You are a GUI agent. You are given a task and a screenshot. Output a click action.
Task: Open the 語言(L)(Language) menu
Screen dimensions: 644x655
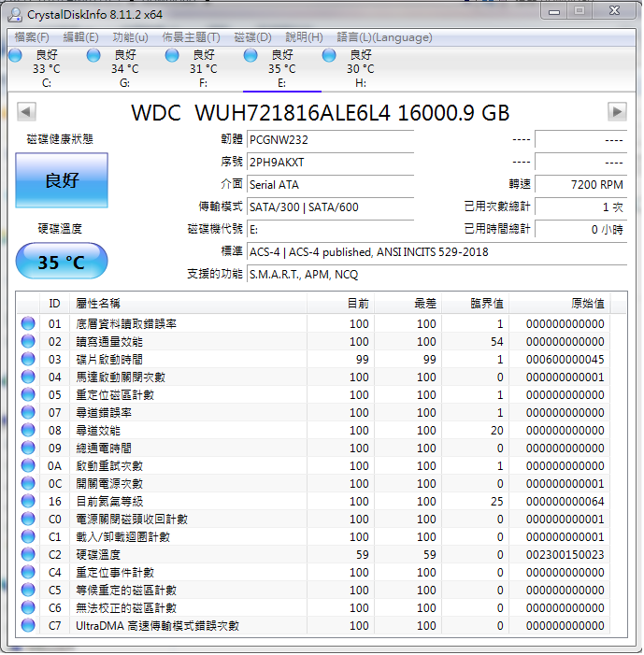point(384,37)
